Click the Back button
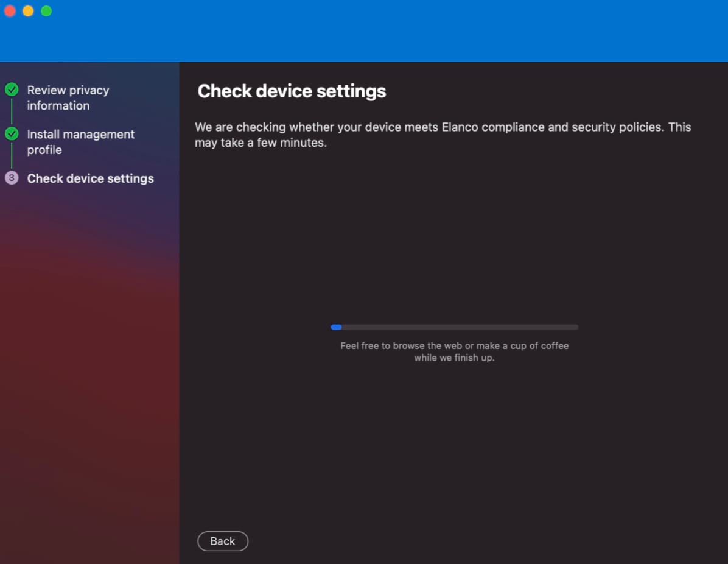Viewport: 728px width, 564px height. pos(223,541)
